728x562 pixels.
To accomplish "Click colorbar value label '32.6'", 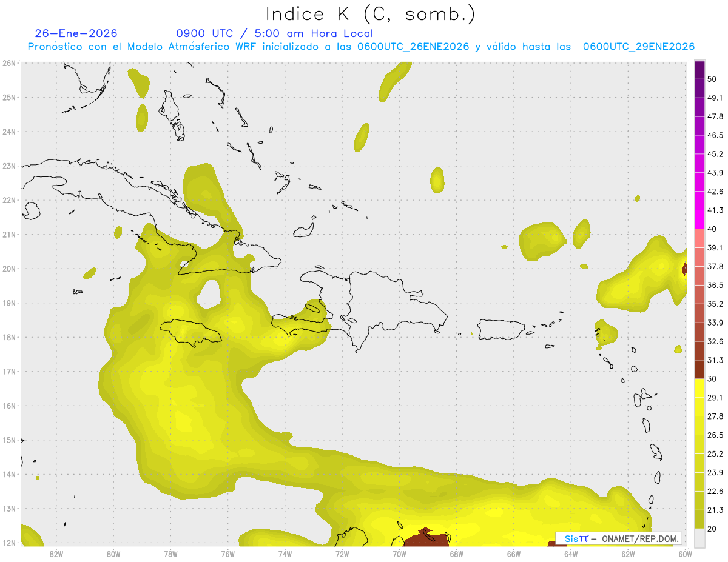I will tap(715, 341).
